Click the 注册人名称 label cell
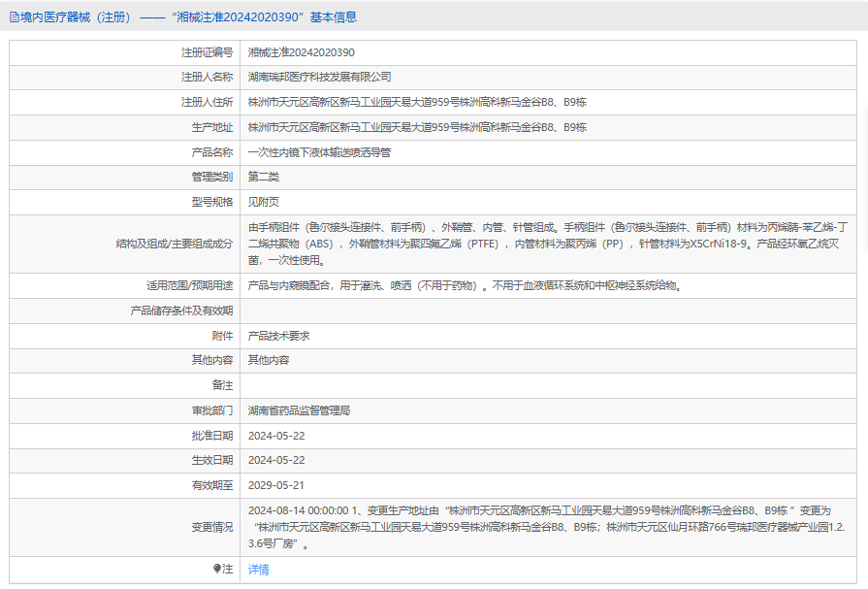 coord(124,77)
